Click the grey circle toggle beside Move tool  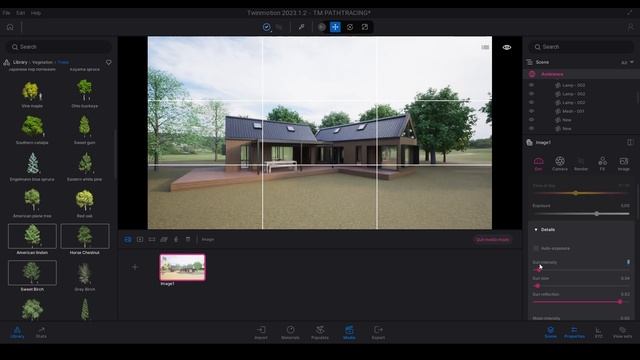(322, 27)
